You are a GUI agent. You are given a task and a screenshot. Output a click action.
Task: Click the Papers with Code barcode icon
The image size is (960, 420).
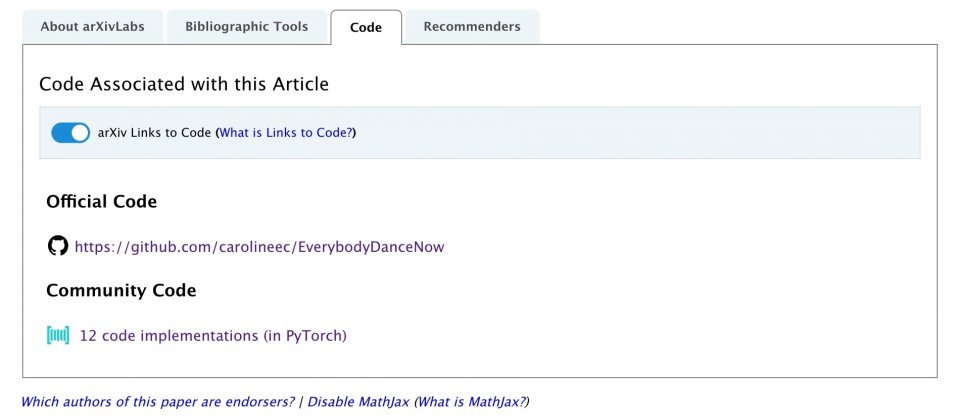(58, 336)
